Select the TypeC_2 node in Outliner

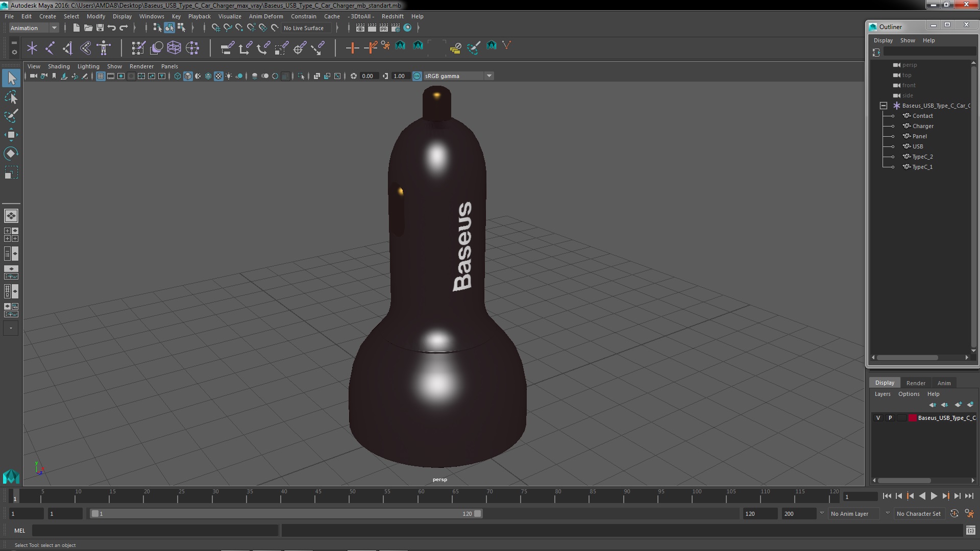(922, 157)
